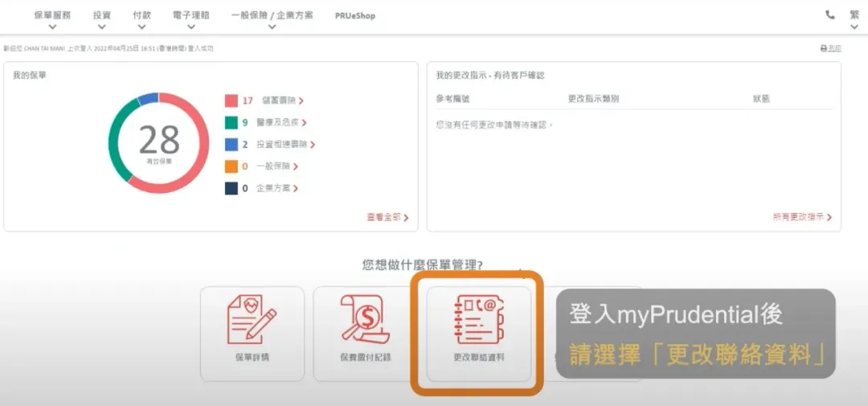Click the 我的更改指示 - 有待客戶確認 heading

(x=490, y=75)
